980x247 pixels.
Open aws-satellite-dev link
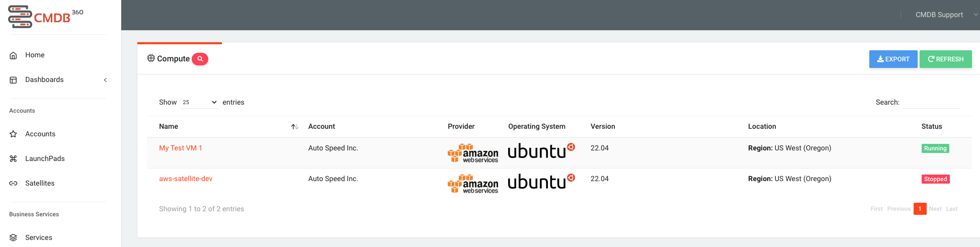click(x=186, y=179)
